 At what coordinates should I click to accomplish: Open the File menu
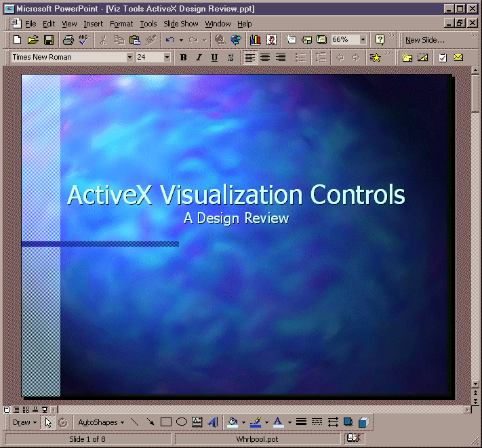pyautogui.click(x=31, y=24)
